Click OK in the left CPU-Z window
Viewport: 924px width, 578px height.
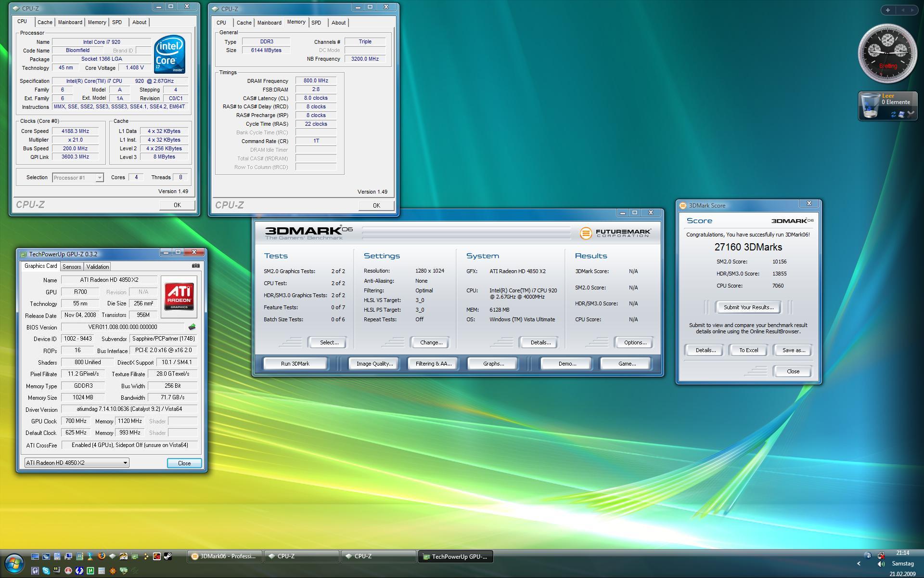tap(177, 205)
